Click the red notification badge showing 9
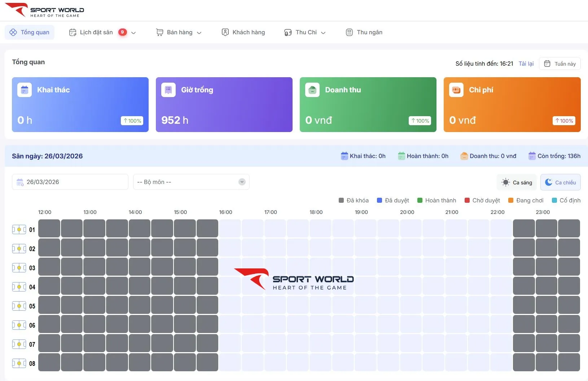The image size is (588, 381). point(123,32)
